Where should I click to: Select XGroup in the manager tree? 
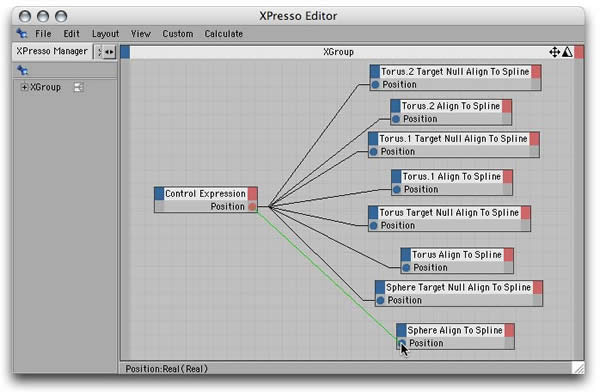(x=46, y=87)
